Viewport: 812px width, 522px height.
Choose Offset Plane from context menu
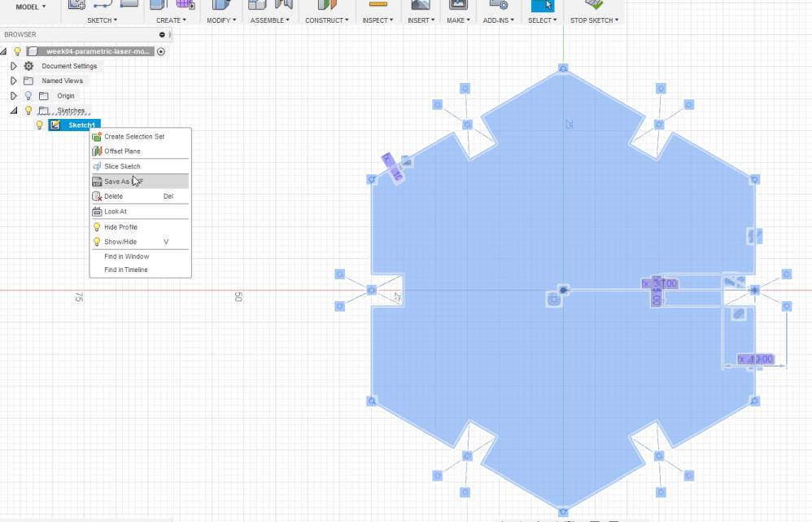point(140,151)
